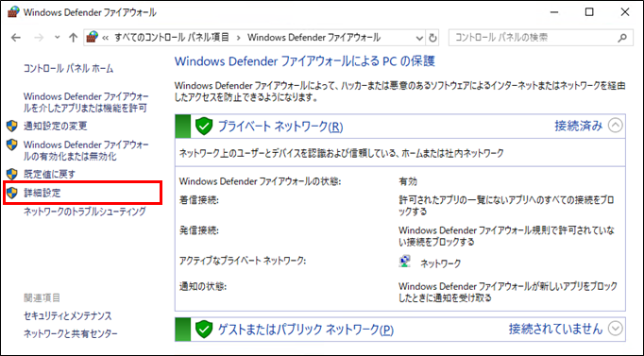Open 既定値に戻す link

(49, 174)
